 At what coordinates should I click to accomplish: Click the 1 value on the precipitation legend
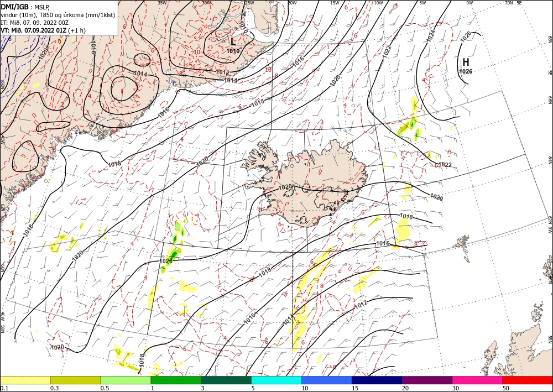pyautogui.click(x=153, y=388)
